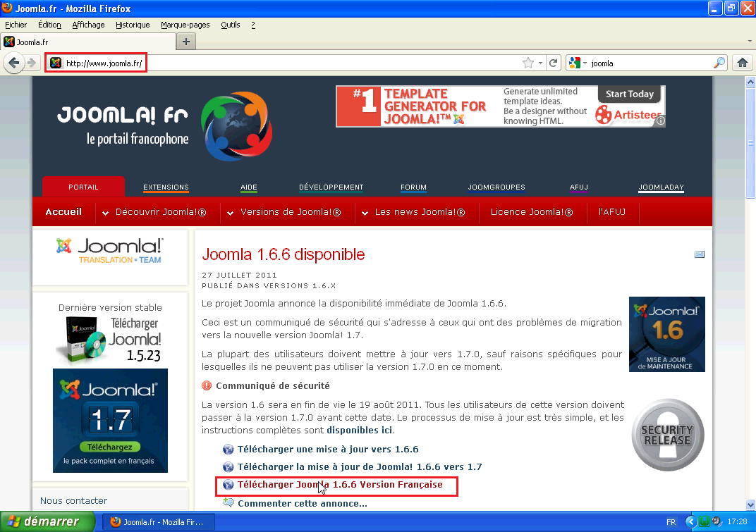
Task: Click the email article envelope icon
Action: tap(699, 254)
